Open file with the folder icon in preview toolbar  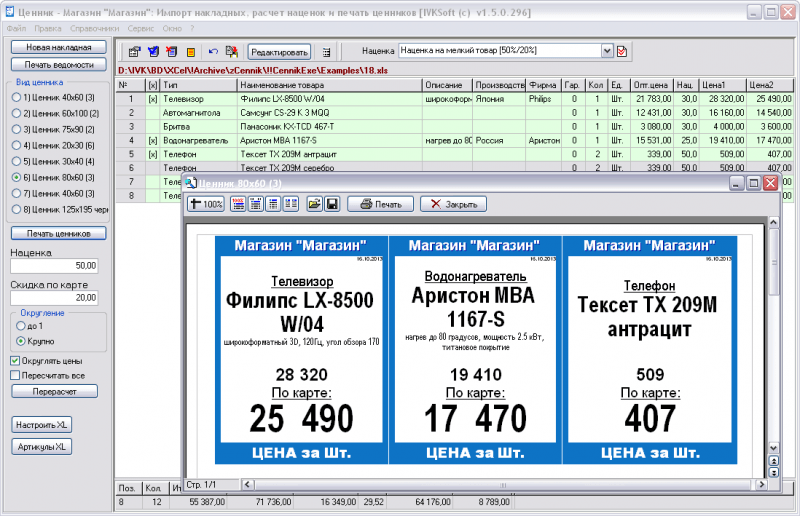314,204
